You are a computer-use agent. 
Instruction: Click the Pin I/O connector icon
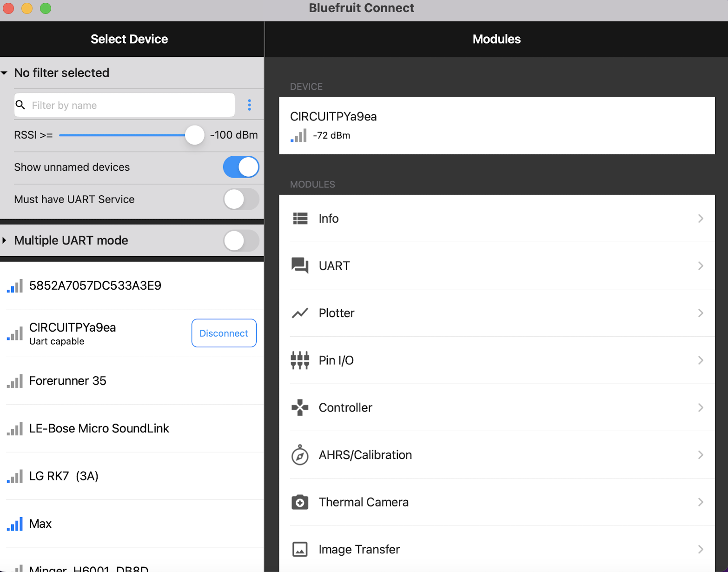tap(300, 360)
